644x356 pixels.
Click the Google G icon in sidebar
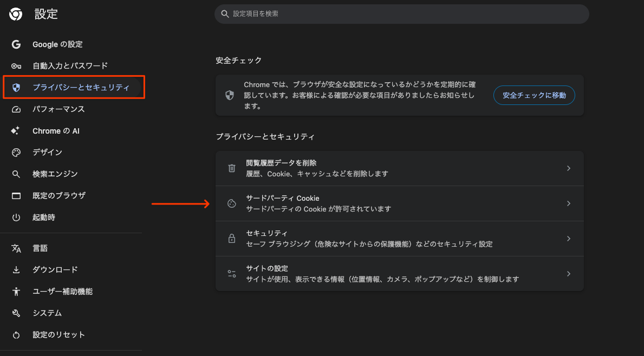(x=16, y=44)
